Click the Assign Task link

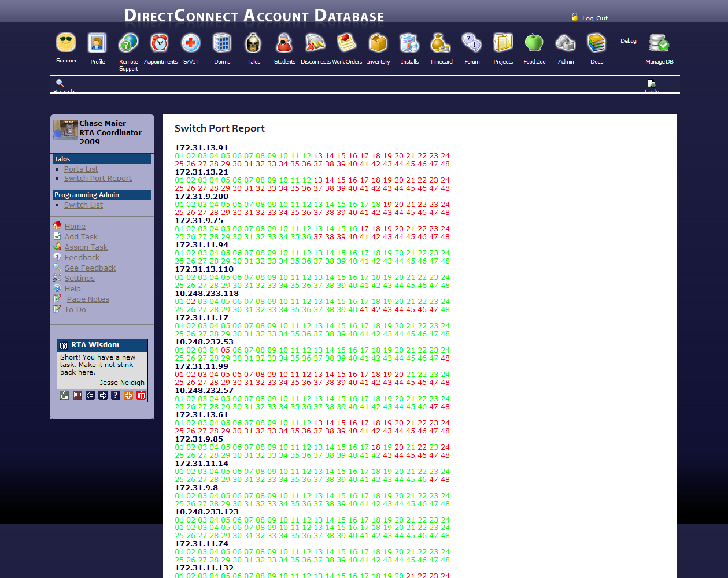coord(86,247)
